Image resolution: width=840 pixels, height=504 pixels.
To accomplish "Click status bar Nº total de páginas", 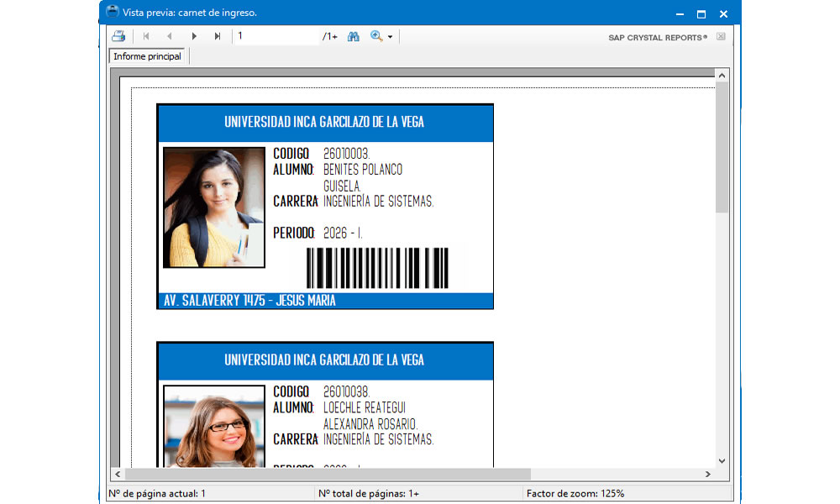I will point(369,493).
